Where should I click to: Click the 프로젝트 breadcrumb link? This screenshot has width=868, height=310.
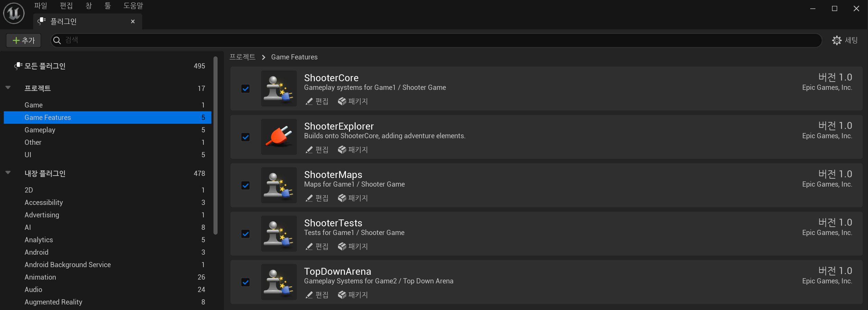(242, 57)
